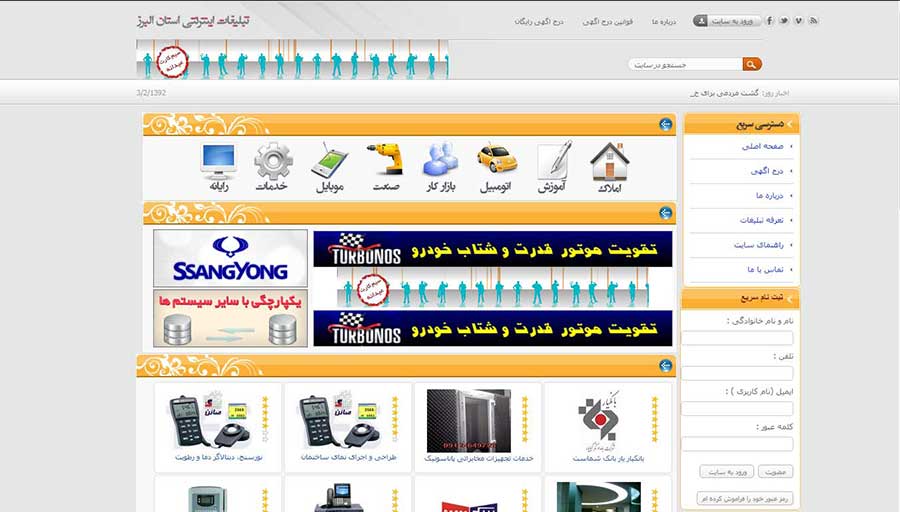Open the header silhouettes banner beside the logo
This screenshot has width=900, height=512.
[293, 59]
